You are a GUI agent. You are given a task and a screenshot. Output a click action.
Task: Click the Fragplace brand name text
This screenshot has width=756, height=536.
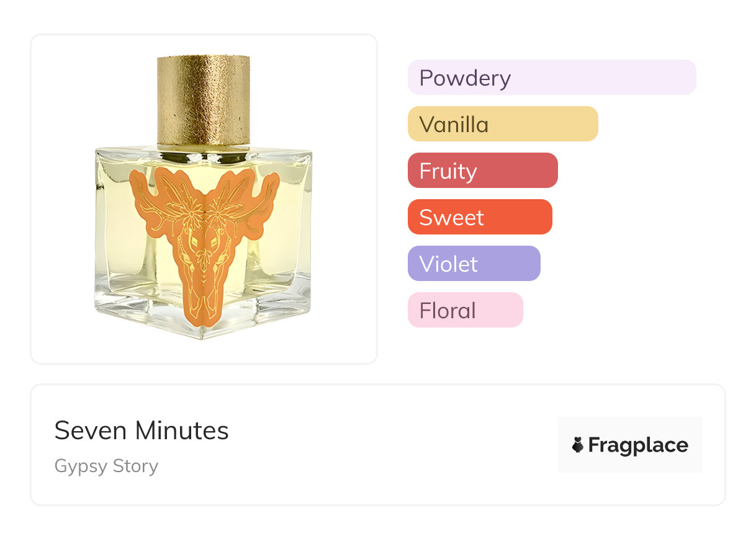coord(638,445)
